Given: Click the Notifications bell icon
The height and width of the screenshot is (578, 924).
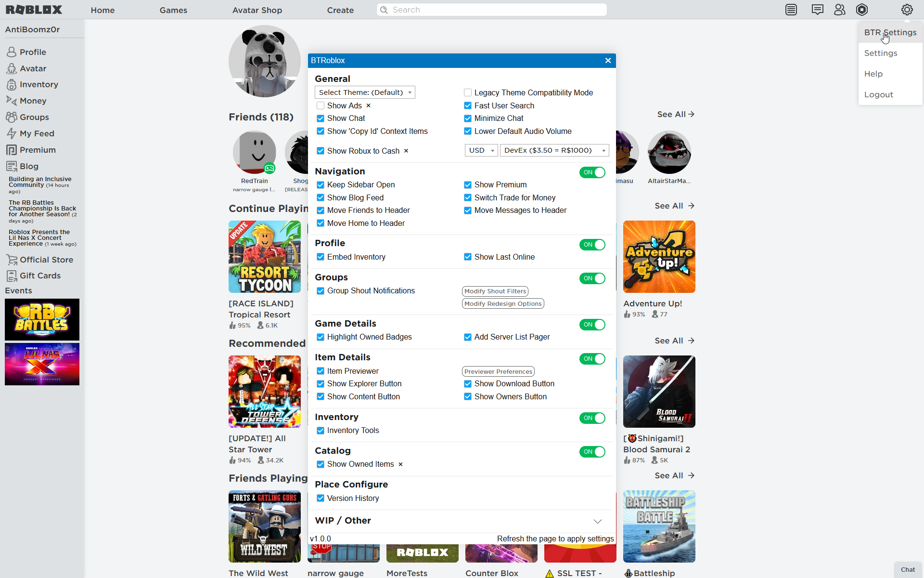Looking at the screenshot, I should pyautogui.click(x=791, y=9).
